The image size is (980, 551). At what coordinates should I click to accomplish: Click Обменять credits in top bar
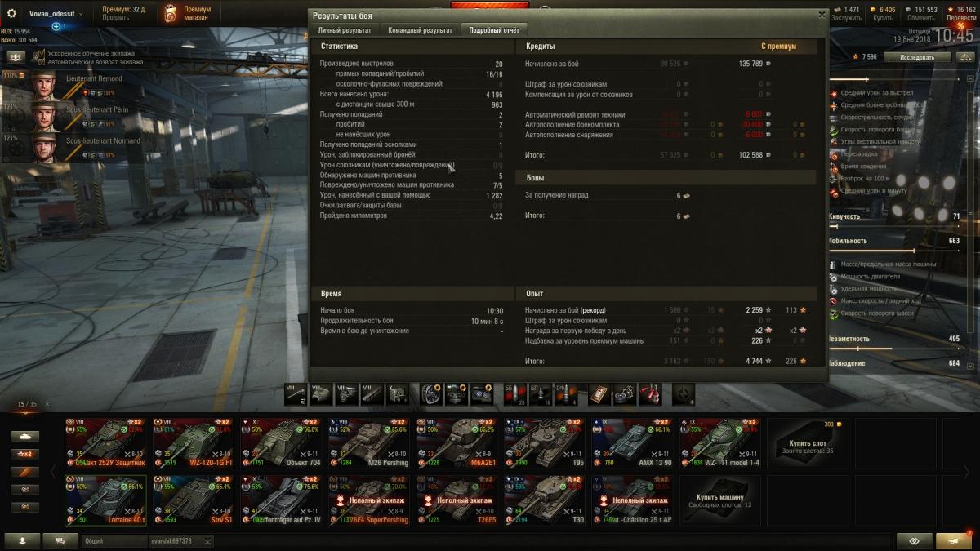[921, 18]
